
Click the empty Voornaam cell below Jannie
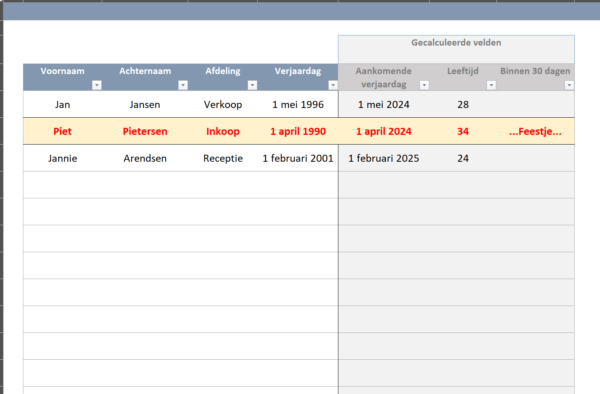pyautogui.click(x=62, y=185)
